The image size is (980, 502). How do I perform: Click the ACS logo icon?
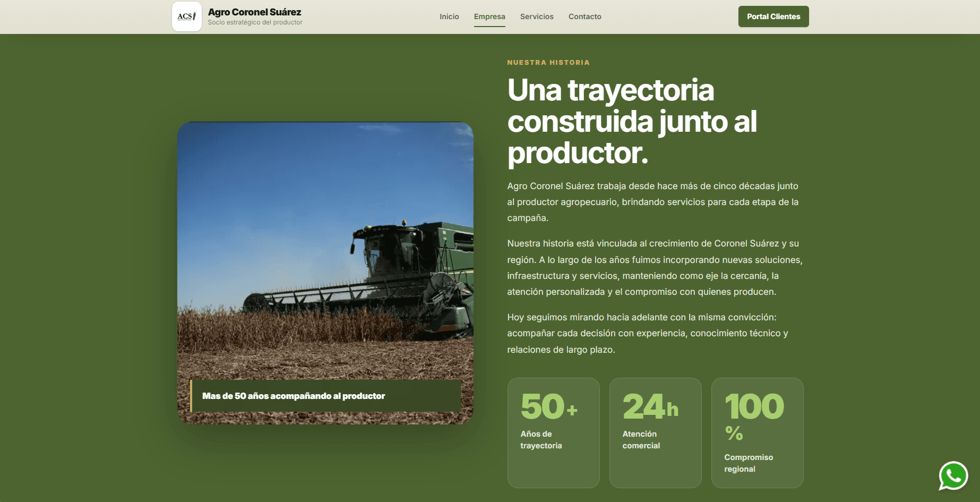[x=187, y=16]
